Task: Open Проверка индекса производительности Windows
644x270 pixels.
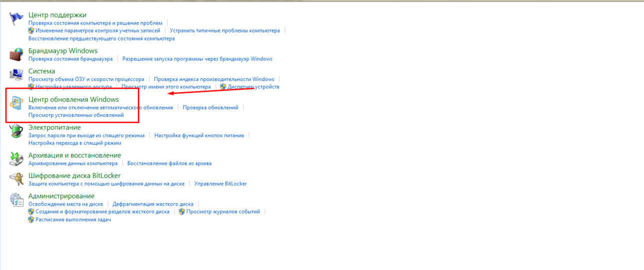Action: pos(214,79)
